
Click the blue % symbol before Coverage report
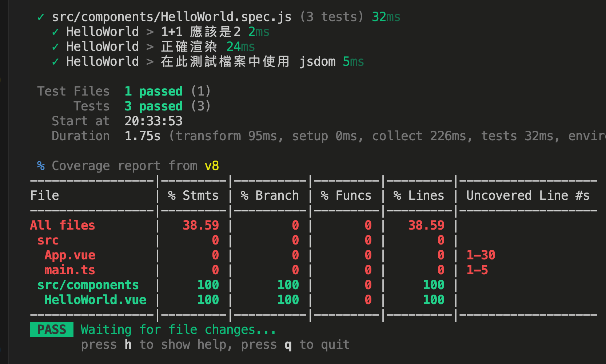(41, 166)
